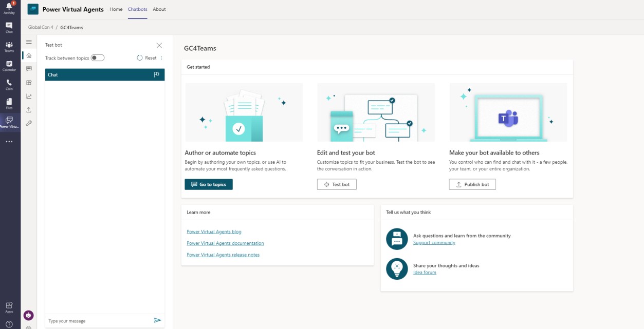
Task: Click the purple bot icon at sidebar bottom
Action: click(x=29, y=316)
